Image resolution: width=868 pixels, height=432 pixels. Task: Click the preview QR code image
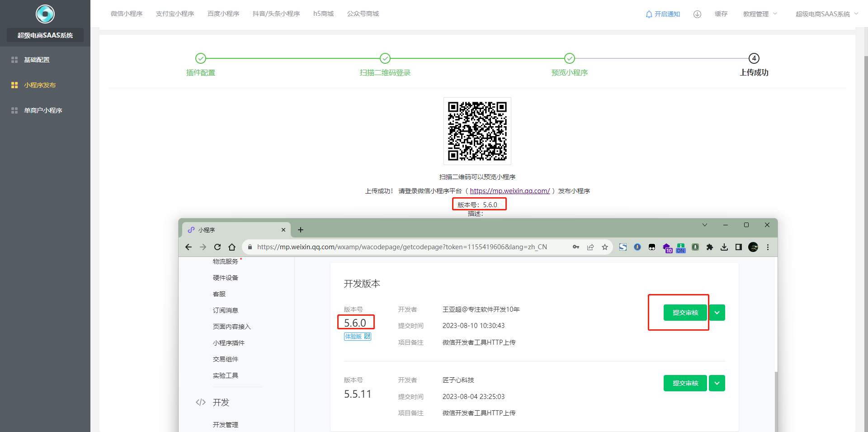pyautogui.click(x=477, y=131)
